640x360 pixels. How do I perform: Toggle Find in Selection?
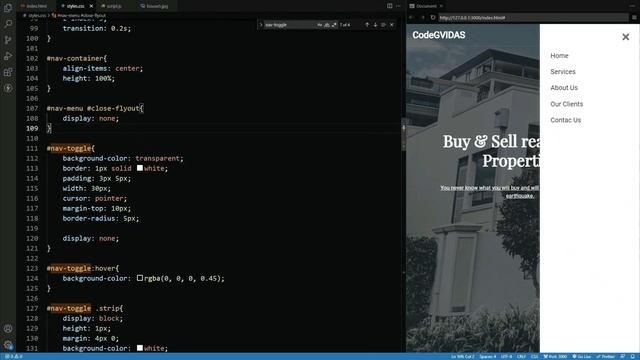tap(383, 25)
